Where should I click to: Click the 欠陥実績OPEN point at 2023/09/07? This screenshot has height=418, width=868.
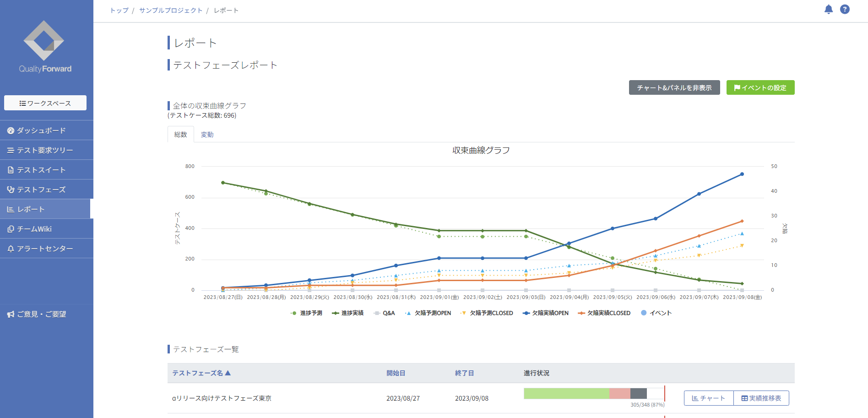click(699, 194)
